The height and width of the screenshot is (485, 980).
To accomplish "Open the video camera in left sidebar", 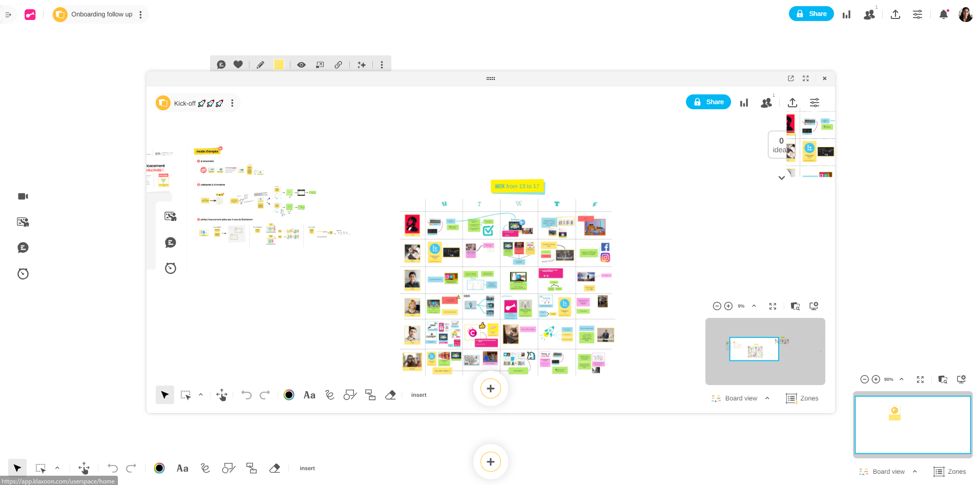I will [23, 196].
